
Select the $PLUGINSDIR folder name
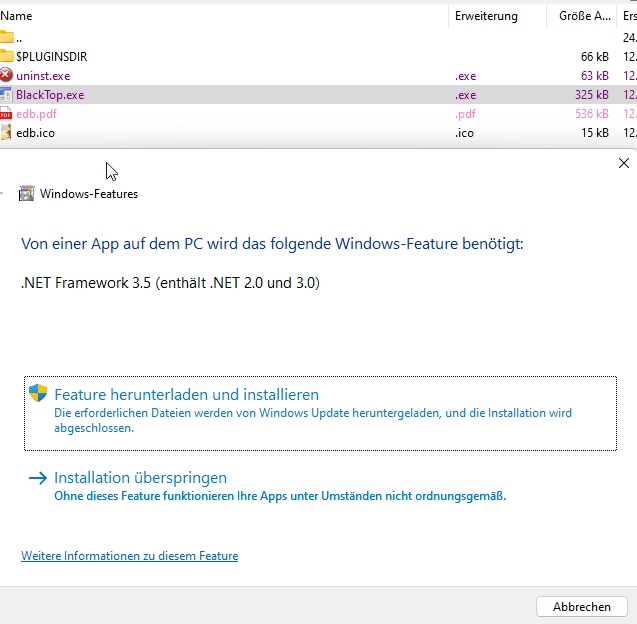(x=52, y=56)
